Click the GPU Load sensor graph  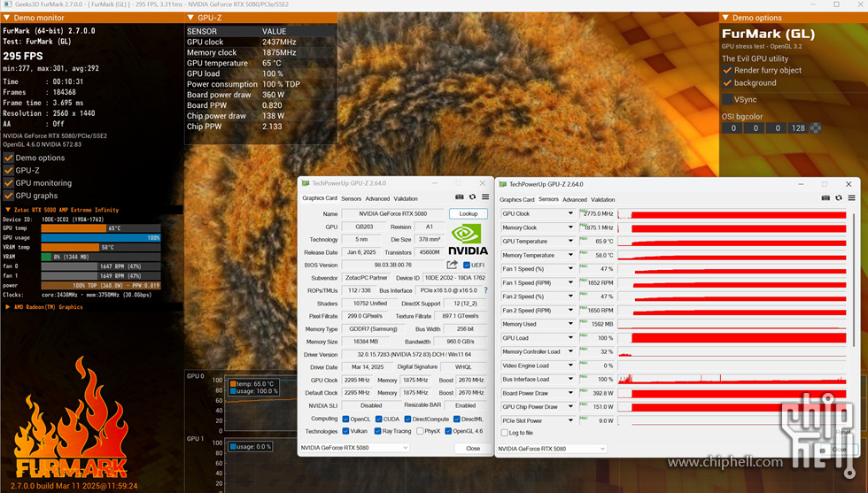[x=732, y=338]
